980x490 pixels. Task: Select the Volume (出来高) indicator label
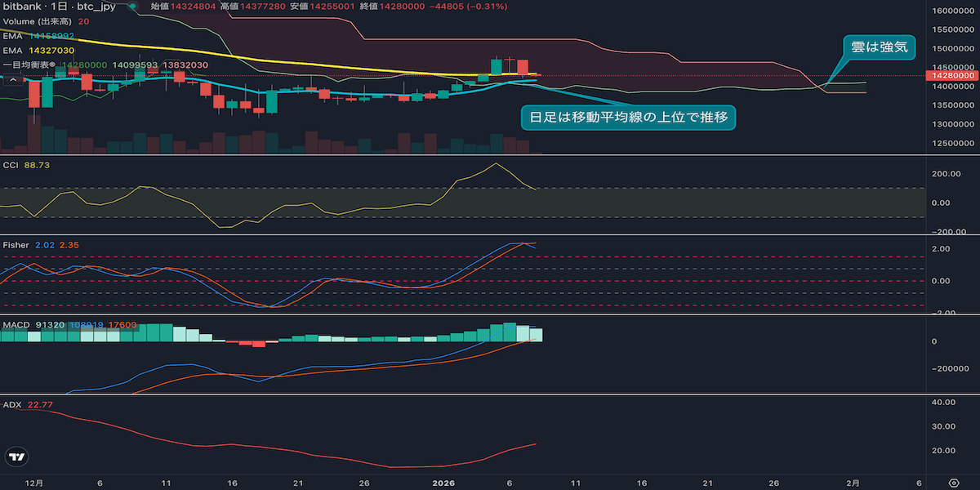(x=38, y=21)
